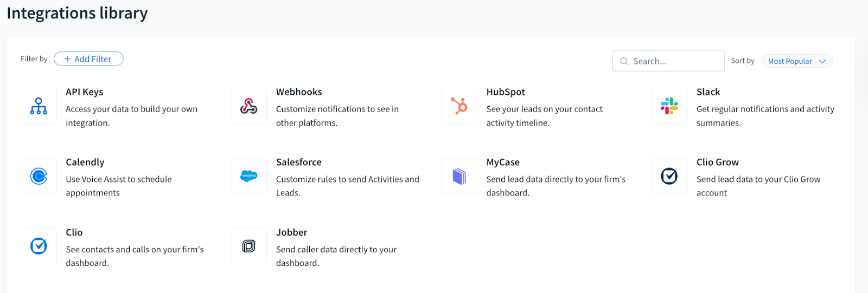868x293 pixels.
Task: Open the Webhooks integration icon
Action: tap(249, 106)
